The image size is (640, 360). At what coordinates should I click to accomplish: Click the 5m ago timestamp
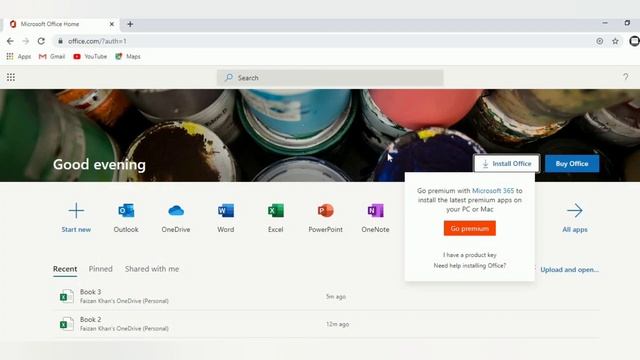[x=336, y=296]
